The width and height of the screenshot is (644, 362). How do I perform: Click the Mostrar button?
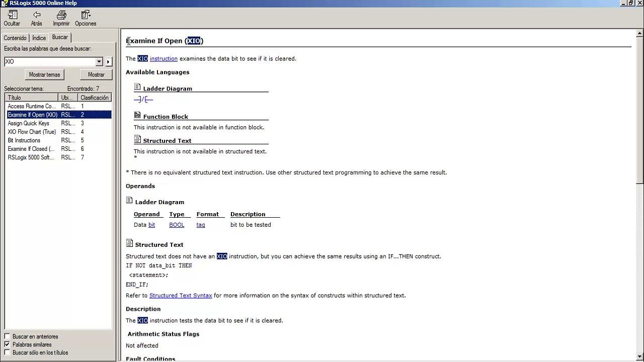[96, 74]
